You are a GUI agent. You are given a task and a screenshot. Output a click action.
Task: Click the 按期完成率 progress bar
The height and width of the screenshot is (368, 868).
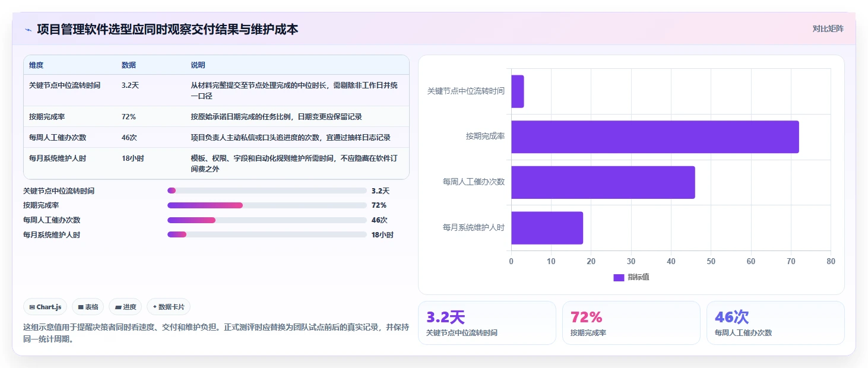tap(267, 205)
